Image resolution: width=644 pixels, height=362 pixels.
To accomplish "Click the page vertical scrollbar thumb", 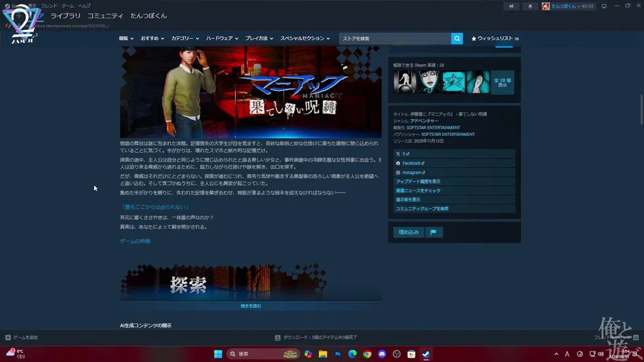I will pos(641,109).
